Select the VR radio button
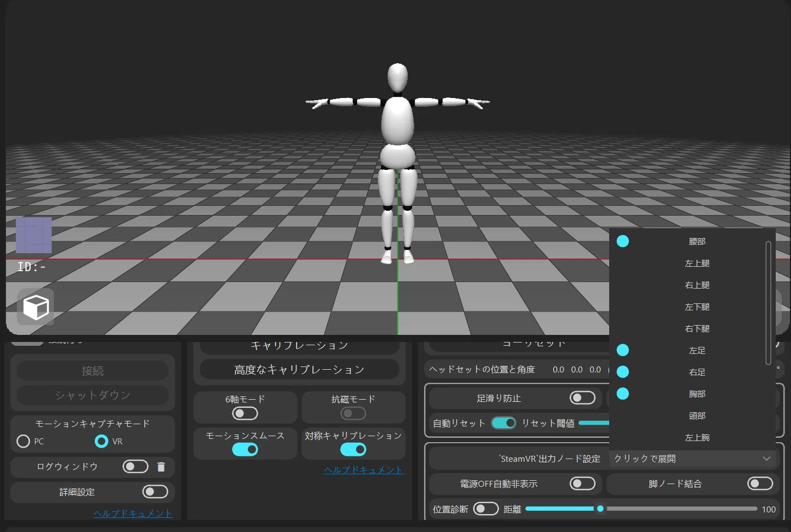Image resolution: width=791 pixels, height=532 pixels. coord(101,441)
